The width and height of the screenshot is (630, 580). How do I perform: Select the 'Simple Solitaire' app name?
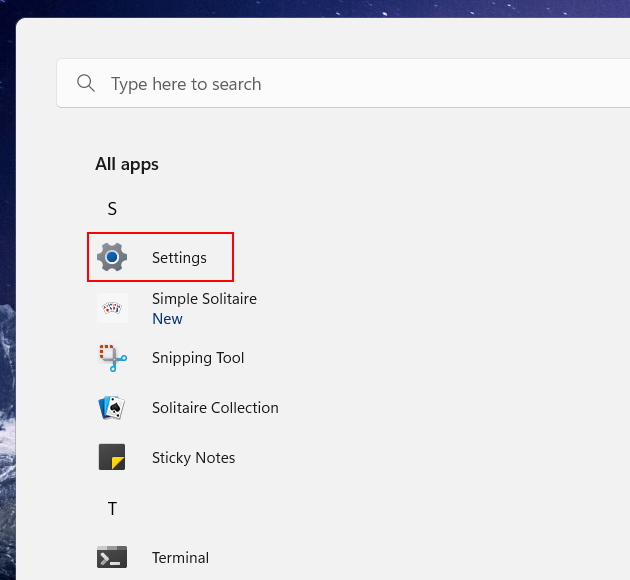(204, 299)
